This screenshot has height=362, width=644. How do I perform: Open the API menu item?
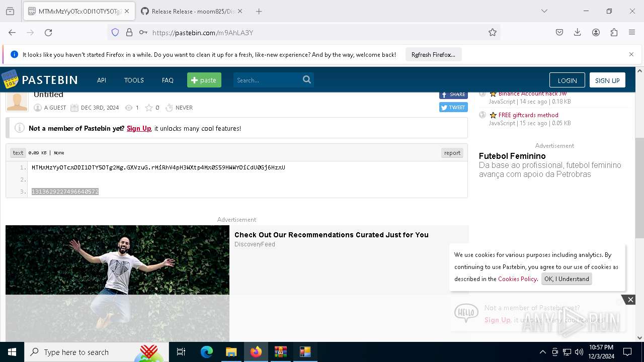[102, 80]
